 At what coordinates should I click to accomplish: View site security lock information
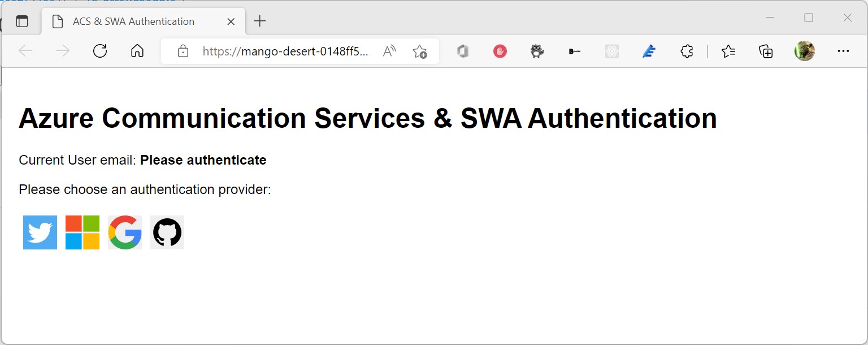coord(183,51)
